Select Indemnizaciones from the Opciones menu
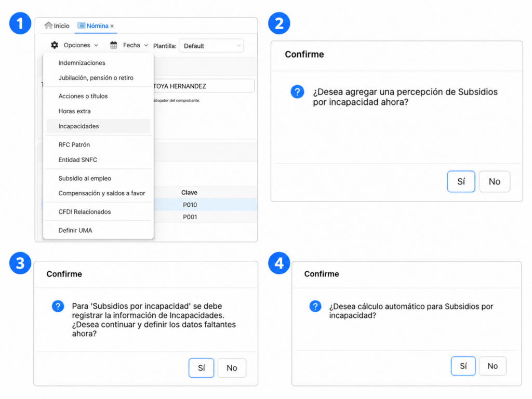Viewport: 532px width, 399px height. (x=82, y=63)
